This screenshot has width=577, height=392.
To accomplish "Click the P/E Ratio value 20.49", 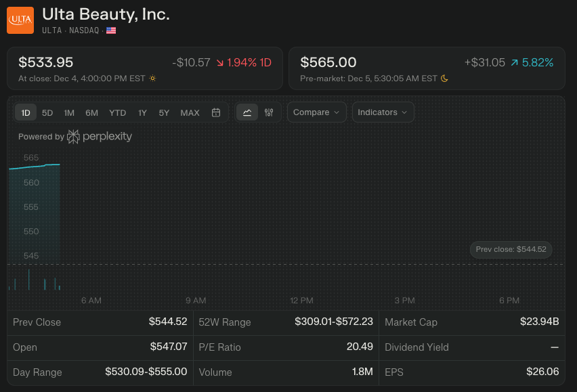I will (360, 347).
